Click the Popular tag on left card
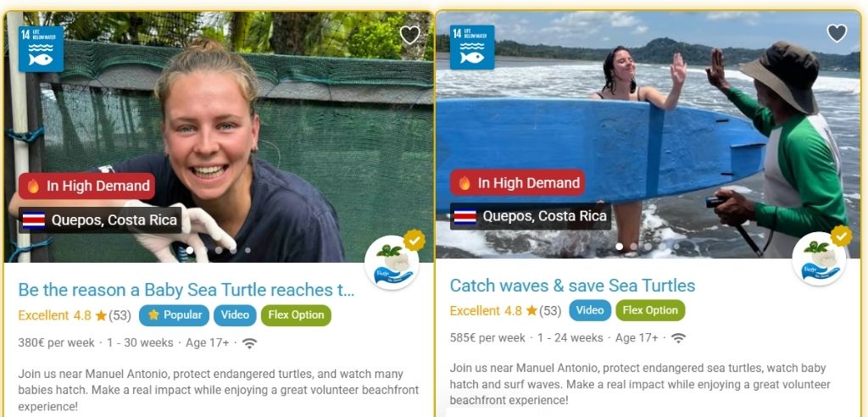The width and height of the screenshot is (868, 417). 174,315
